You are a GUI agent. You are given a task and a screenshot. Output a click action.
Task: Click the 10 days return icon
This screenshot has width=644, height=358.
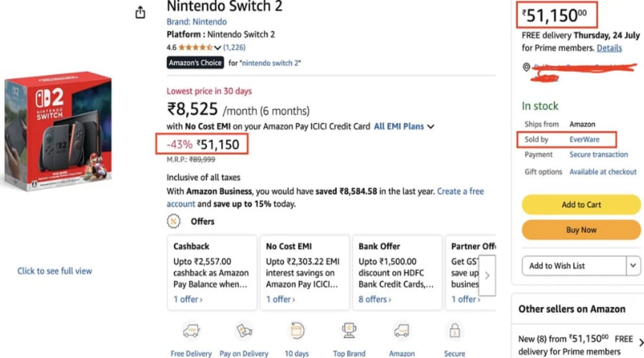[x=296, y=330]
